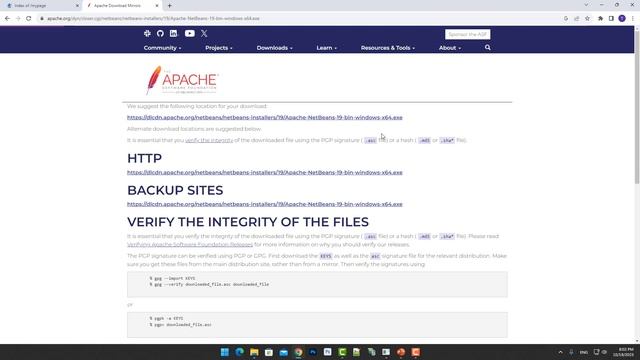This screenshot has width=640, height=360.
Task: Click the Sponsor the ASF button
Action: pos(467,34)
